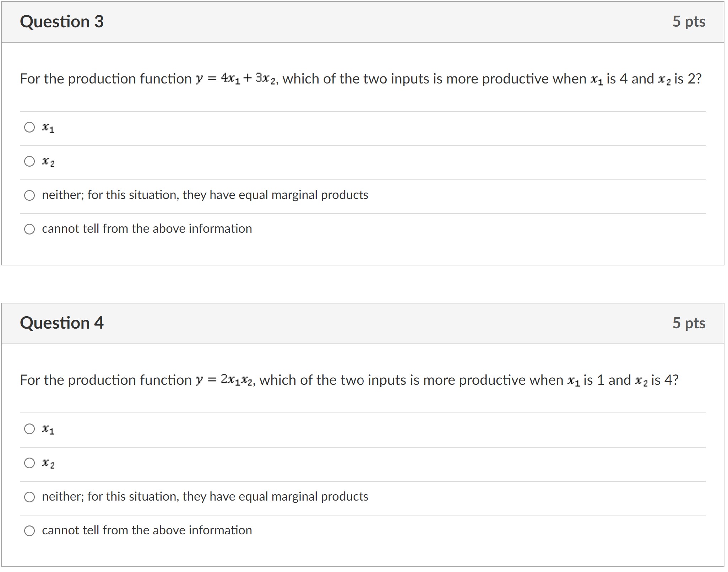Select 'cannot tell from the above information' in Question 4
The height and width of the screenshot is (572, 728).
[x=29, y=530]
